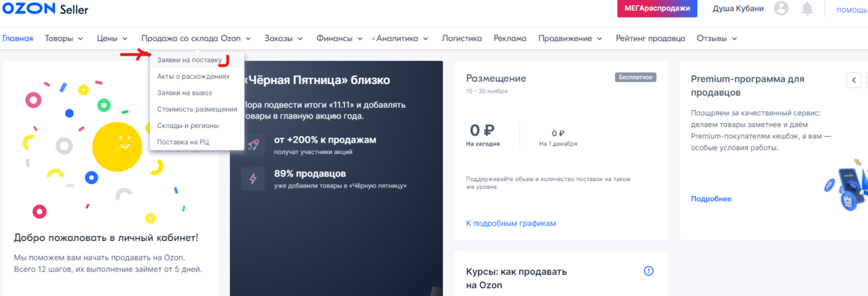Expand the Товары menu
This screenshot has width=868, height=296.
(x=64, y=38)
